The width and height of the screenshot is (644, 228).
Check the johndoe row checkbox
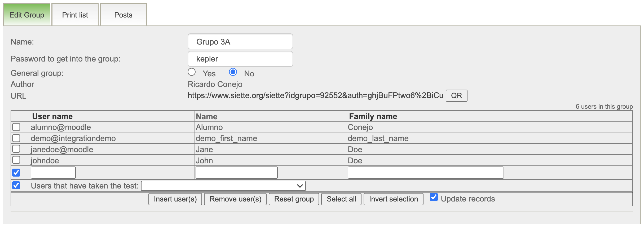click(x=16, y=160)
